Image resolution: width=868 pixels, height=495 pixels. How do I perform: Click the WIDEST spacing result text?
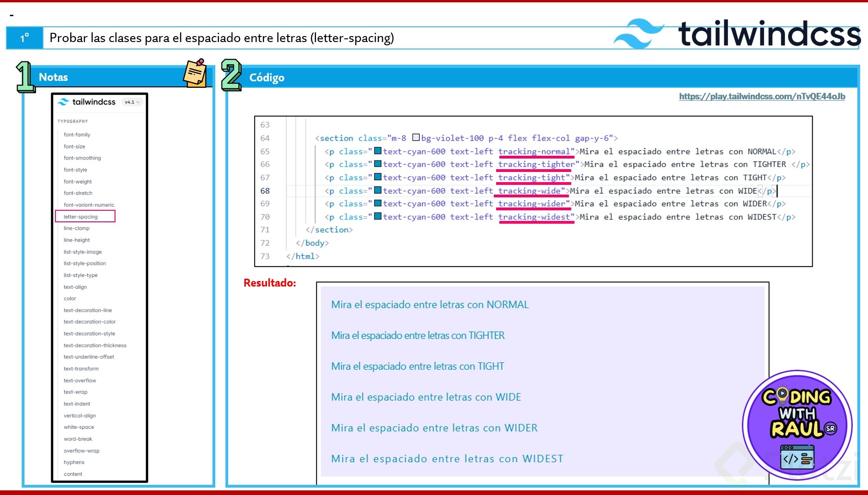pyautogui.click(x=447, y=459)
